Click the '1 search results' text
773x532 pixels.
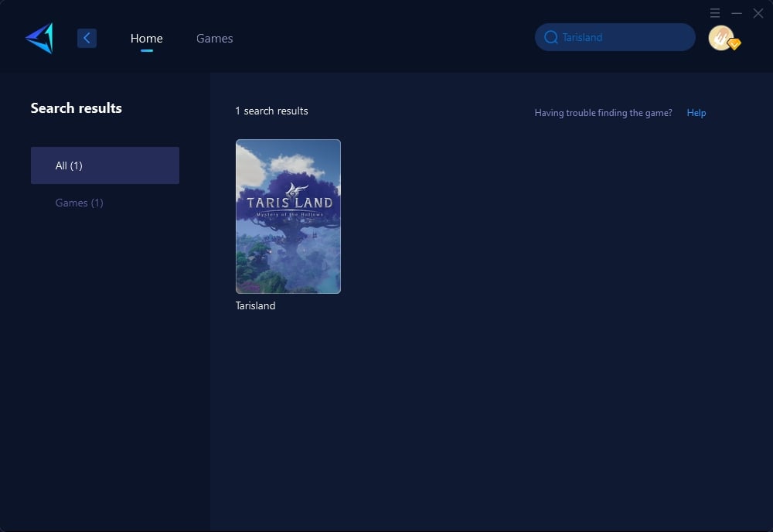click(271, 111)
